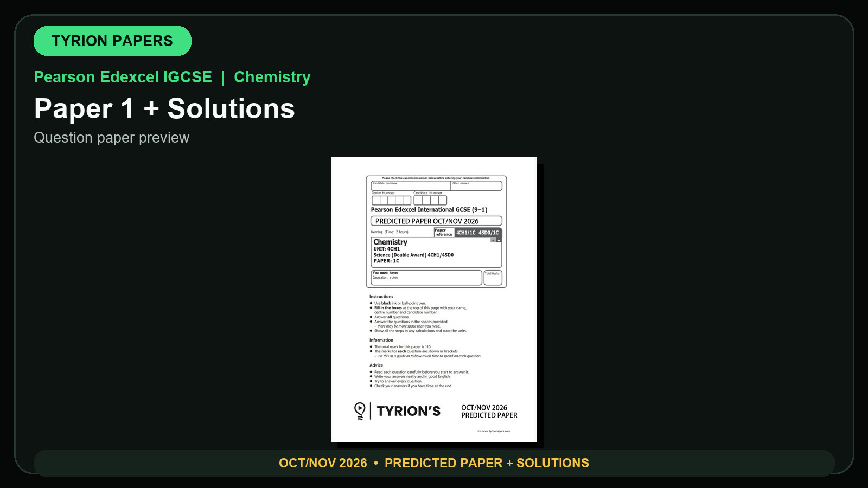Click the Other names field
The height and width of the screenshot is (488, 868).
click(x=476, y=186)
